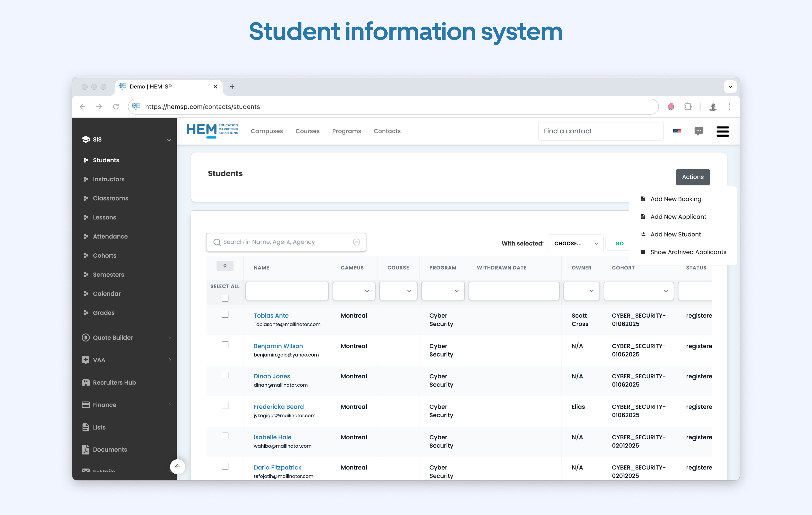The image size is (812, 515).
Task: Click the Actions button
Action: click(692, 176)
